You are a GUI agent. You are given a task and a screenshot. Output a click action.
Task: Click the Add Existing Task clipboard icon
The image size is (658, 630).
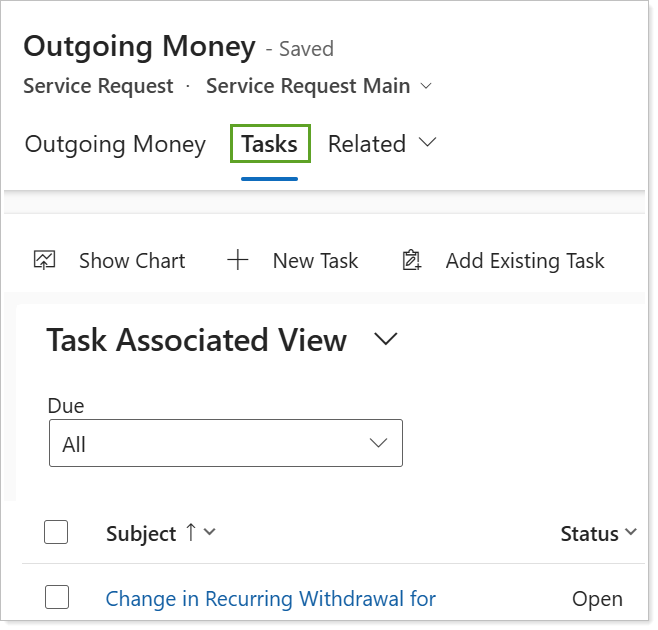pos(411,261)
